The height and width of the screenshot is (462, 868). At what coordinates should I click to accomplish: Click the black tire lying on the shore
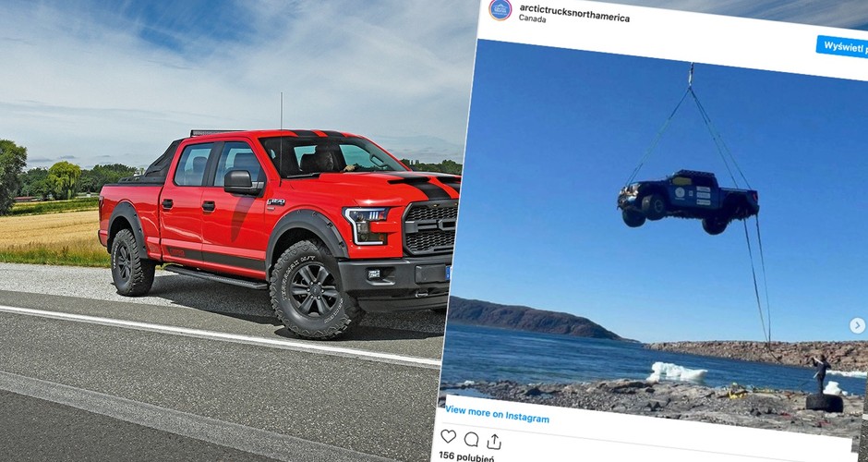tap(825, 403)
